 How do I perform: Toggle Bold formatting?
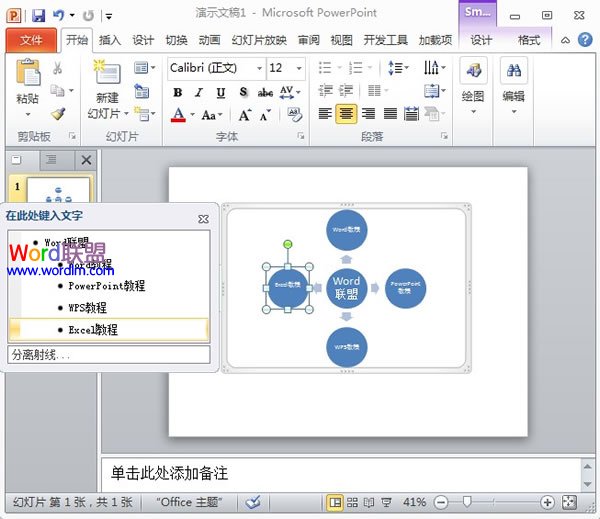pos(177,92)
